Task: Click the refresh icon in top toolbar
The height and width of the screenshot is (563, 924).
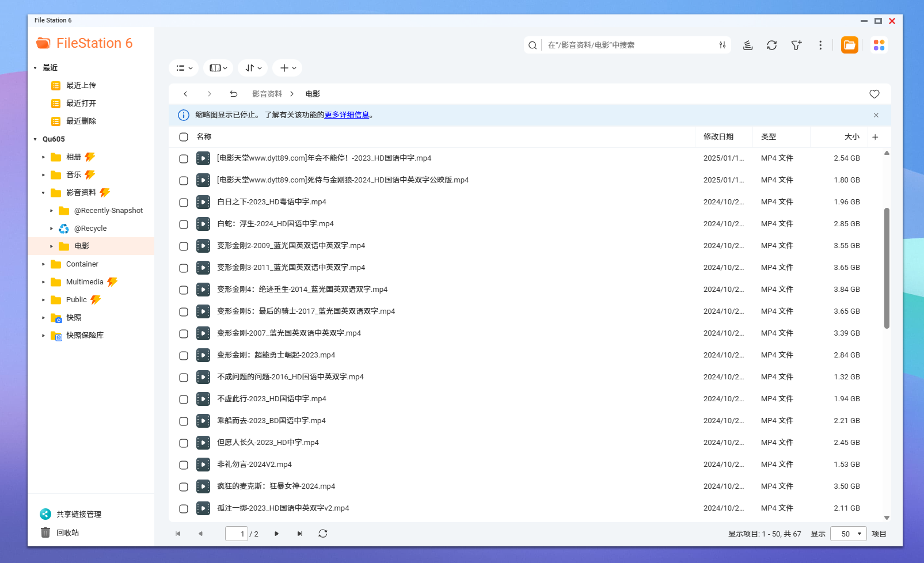Action: click(x=771, y=45)
